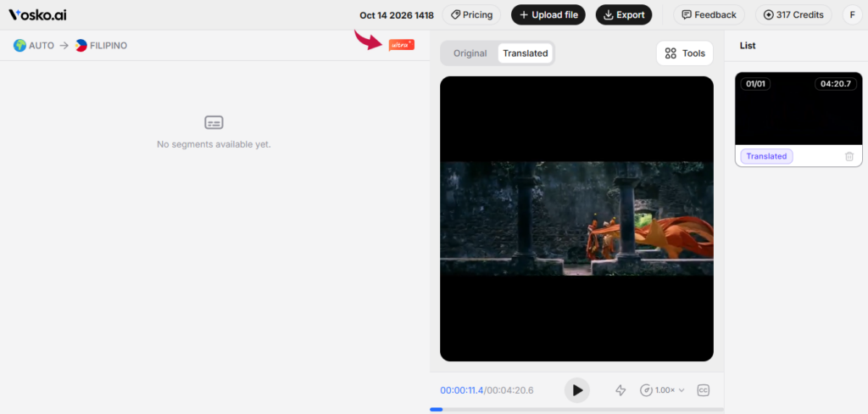
Task: Click the video progress bar
Action: click(576, 410)
